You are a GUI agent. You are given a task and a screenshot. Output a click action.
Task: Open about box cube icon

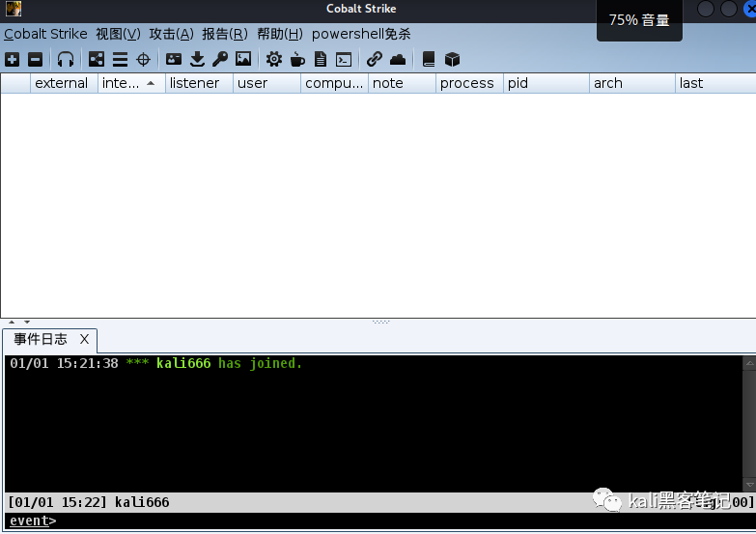click(x=452, y=59)
